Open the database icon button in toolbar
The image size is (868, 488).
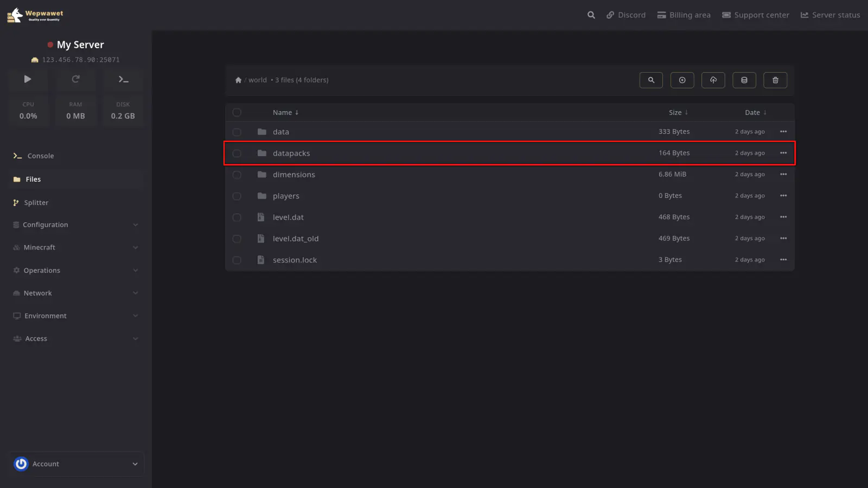click(x=744, y=80)
